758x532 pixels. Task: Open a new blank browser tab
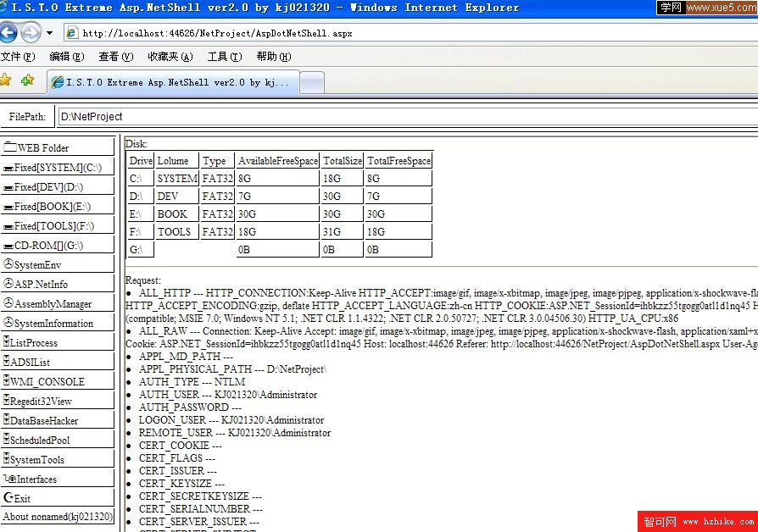click(x=312, y=83)
